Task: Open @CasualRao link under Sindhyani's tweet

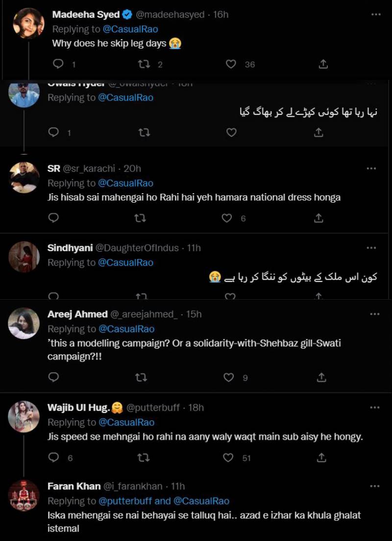Action: coord(126,262)
